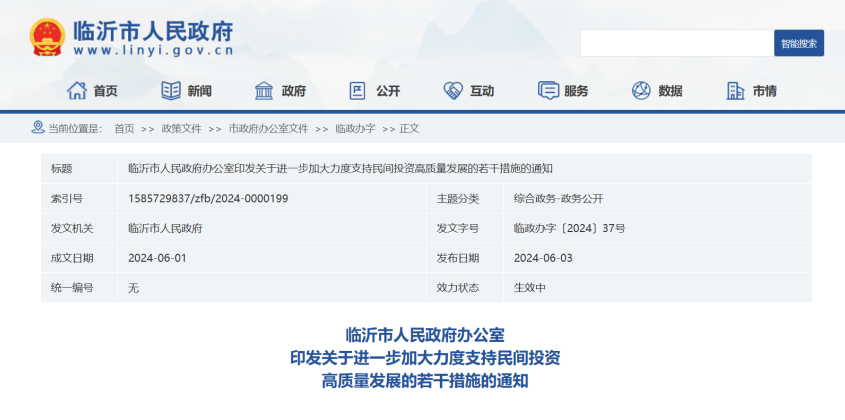Click the 生效中 validity status value
Viewport: 845px width, 420px height.
click(530, 287)
